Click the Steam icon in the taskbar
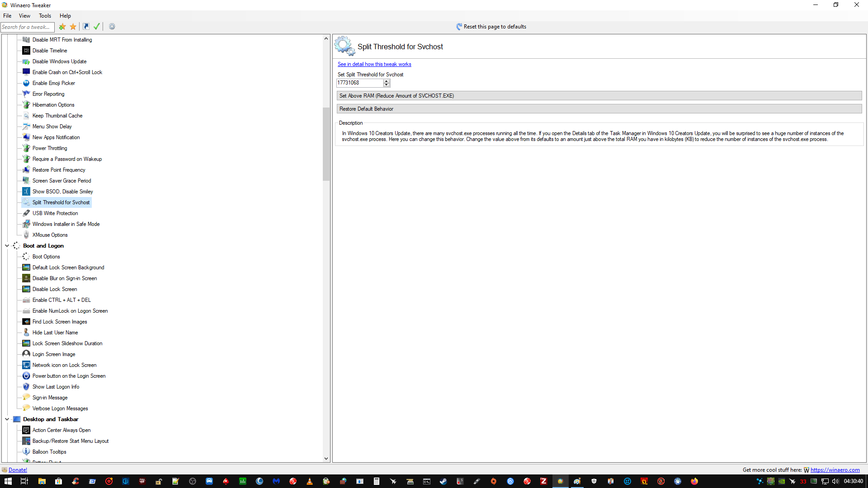The height and width of the screenshot is (488, 868). 443,481
